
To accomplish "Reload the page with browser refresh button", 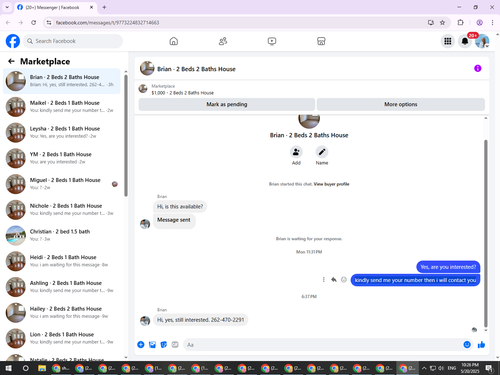I will click(x=34, y=22).
